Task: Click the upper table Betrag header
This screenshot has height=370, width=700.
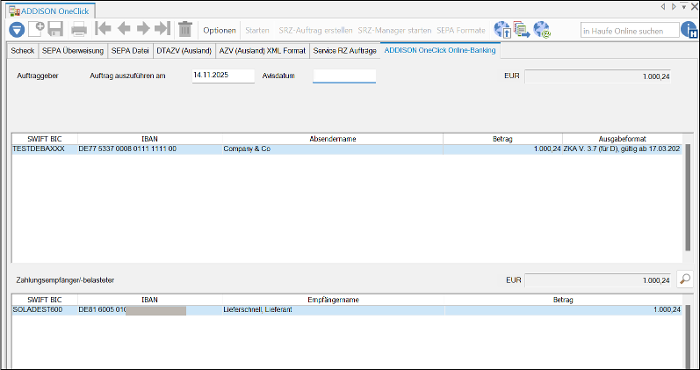Action: pos(503,139)
